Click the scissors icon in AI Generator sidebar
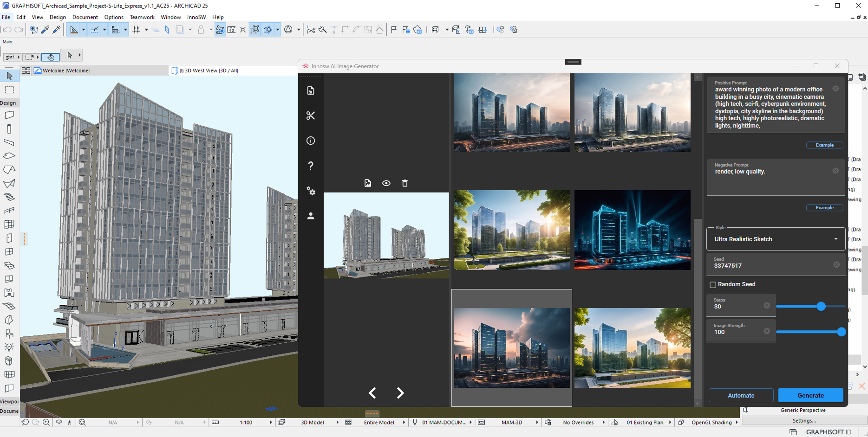The width and height of the screenshot is (868, 437). 311,116
